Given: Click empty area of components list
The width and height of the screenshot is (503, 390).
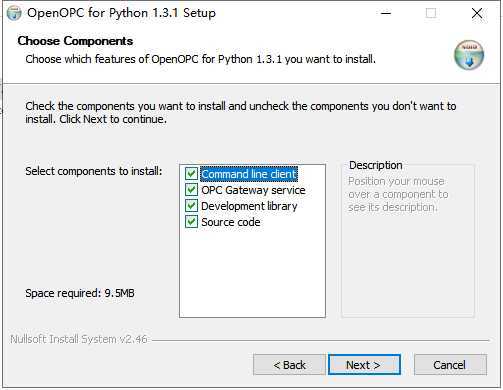Looking at the screenshot, I should (252, 273).
